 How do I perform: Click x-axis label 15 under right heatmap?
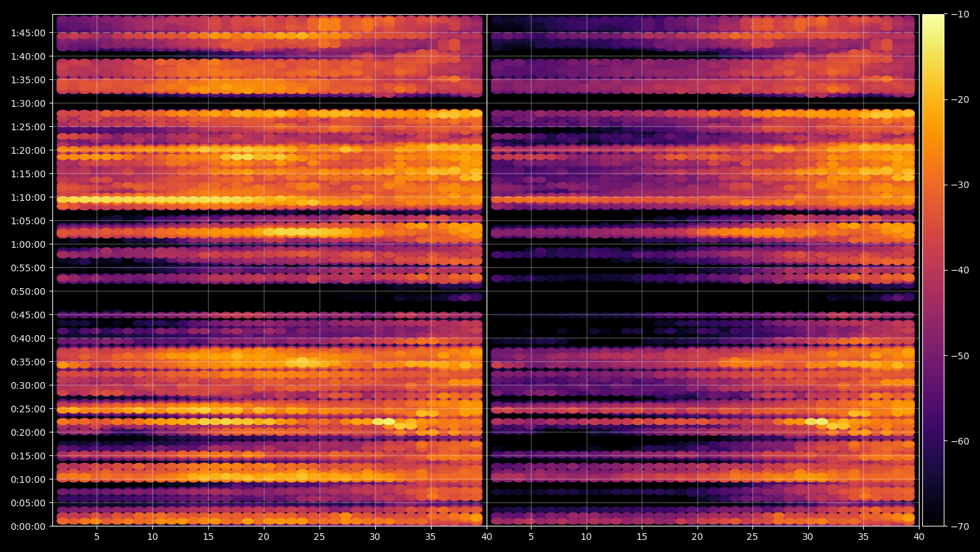pyautogui.click(x=642, y=537)
